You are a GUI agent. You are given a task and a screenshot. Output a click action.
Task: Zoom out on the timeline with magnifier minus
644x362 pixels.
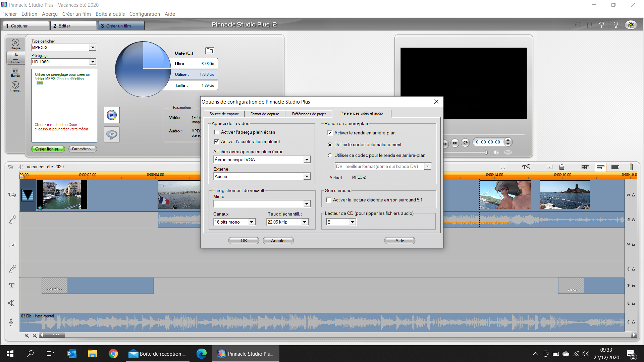click(35, 335)
